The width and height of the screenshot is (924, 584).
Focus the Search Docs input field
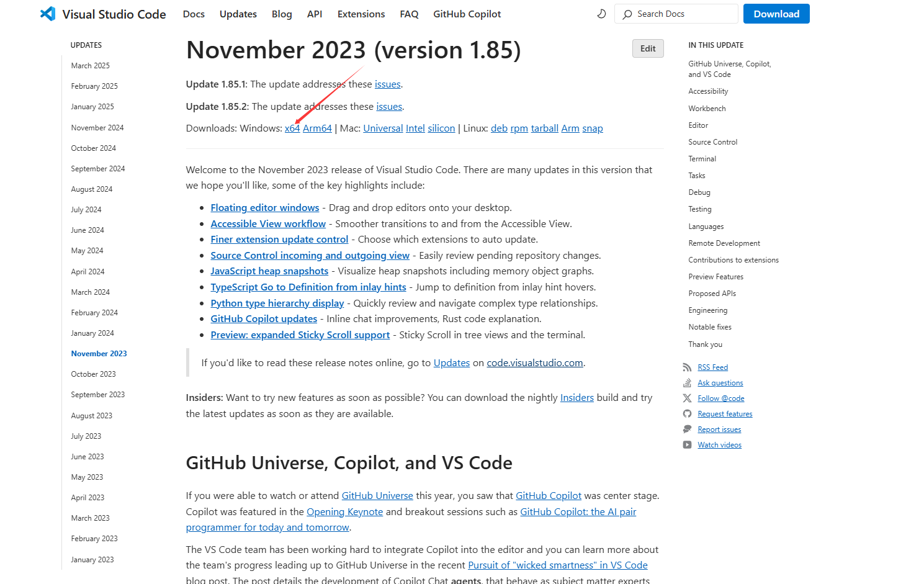(x=676, y=14)
